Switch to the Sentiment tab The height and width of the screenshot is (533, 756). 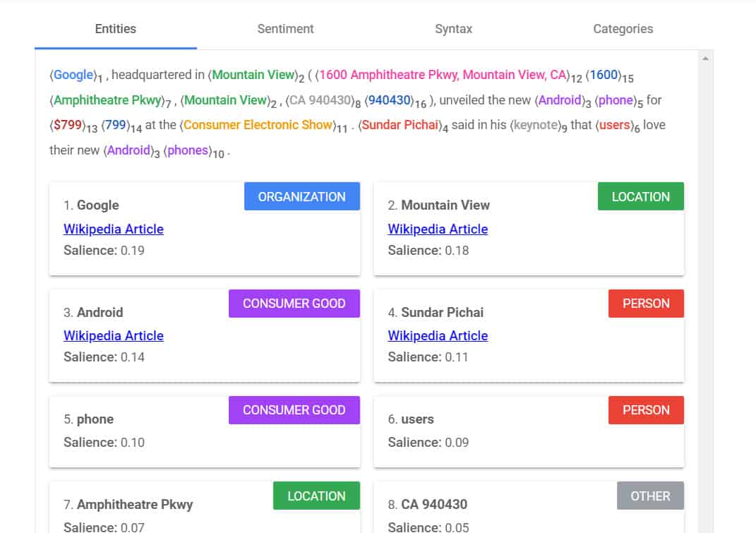(285, 29)
